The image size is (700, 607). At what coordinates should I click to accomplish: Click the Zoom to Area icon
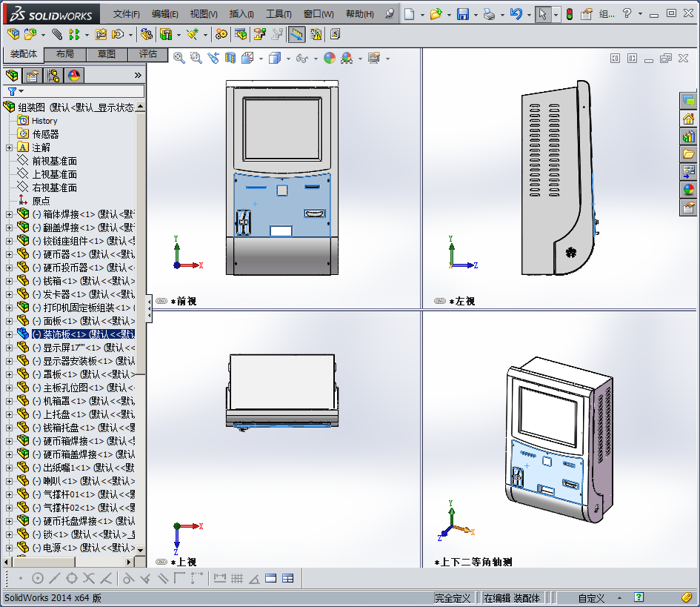click(196, 58)
